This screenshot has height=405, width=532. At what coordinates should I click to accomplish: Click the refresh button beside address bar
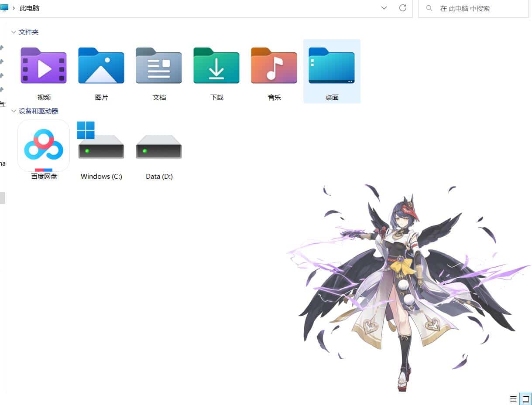(x=403, y=8)
